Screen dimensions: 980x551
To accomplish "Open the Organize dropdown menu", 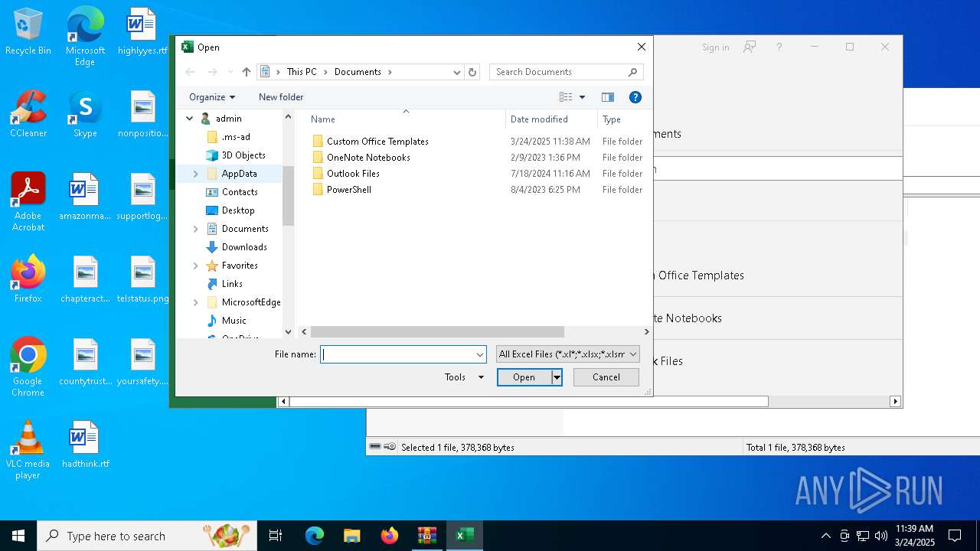I will click(212, 97).
